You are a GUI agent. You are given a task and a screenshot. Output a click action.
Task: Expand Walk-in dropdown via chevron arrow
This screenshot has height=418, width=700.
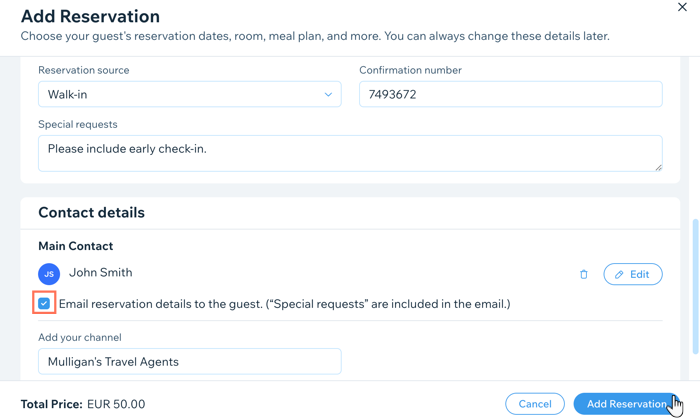328,95
